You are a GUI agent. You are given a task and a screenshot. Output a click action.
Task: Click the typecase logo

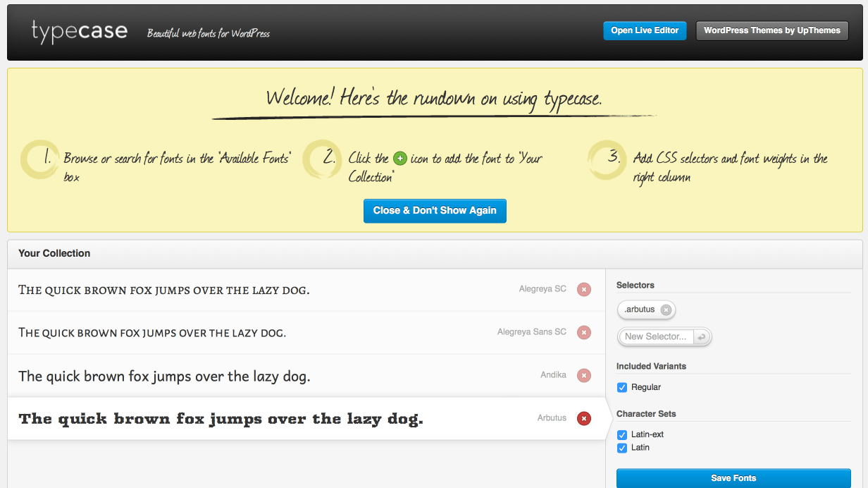(80, 32)
